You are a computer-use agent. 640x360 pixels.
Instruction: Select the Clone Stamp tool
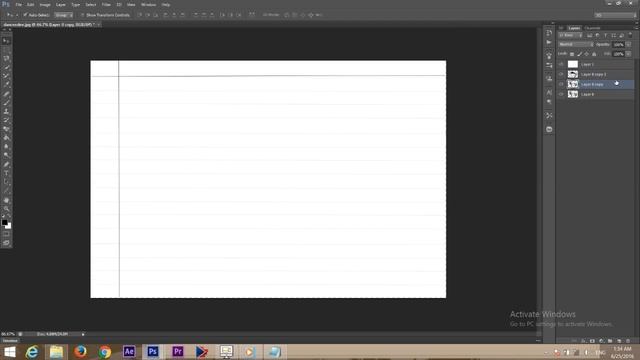6,111
